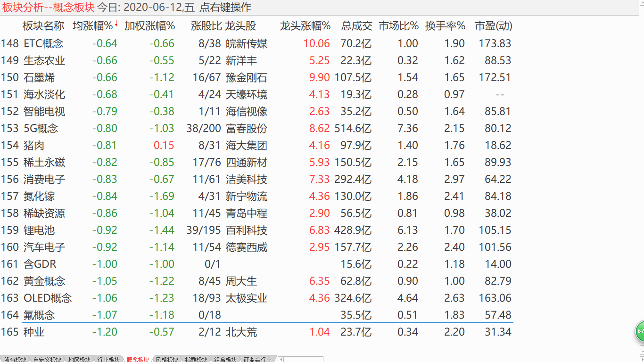Click leading stock 皖新传媒
Screen dimensions: 644x362
coord(247,43)
